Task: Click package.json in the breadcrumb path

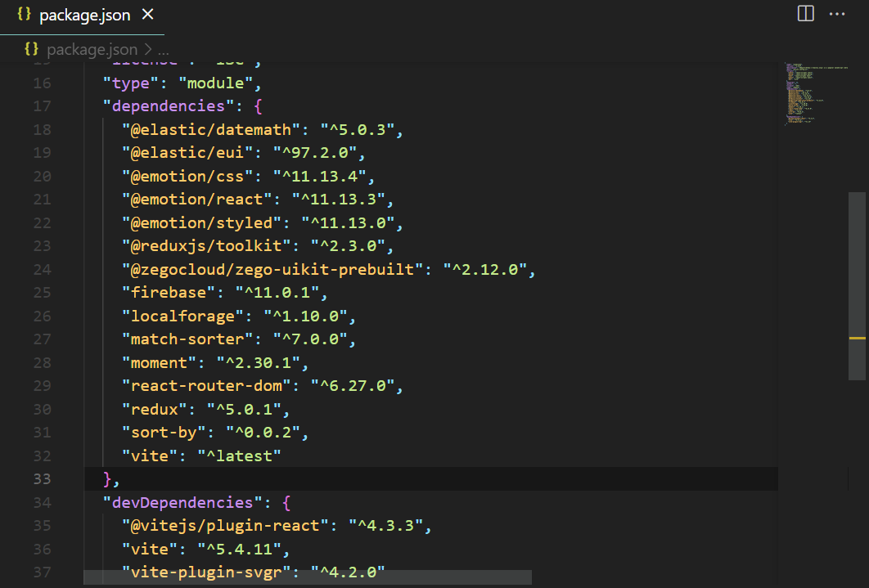Action: [x=92, y=49]
